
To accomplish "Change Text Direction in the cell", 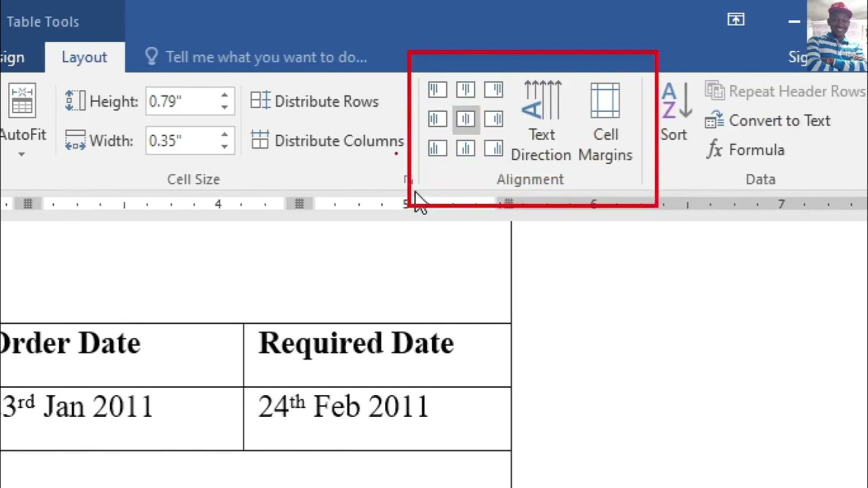I will click(x=541, y=121).
